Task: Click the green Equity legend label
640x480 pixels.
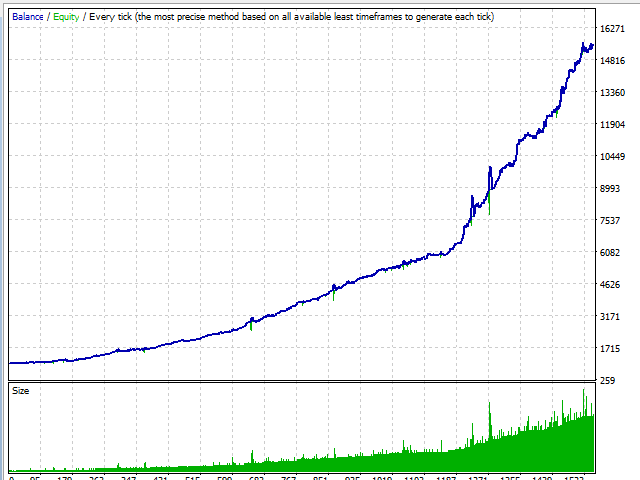Action: coord(66,17)
